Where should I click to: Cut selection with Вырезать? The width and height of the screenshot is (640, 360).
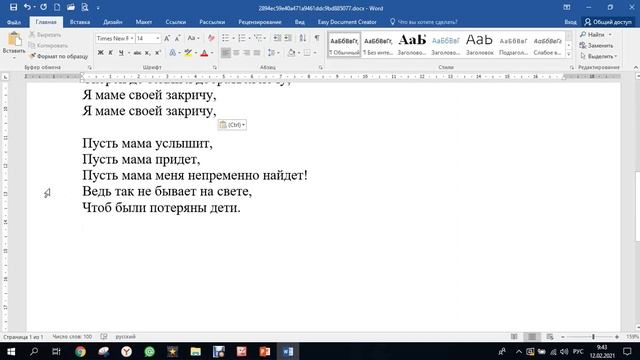click(45, 35)
